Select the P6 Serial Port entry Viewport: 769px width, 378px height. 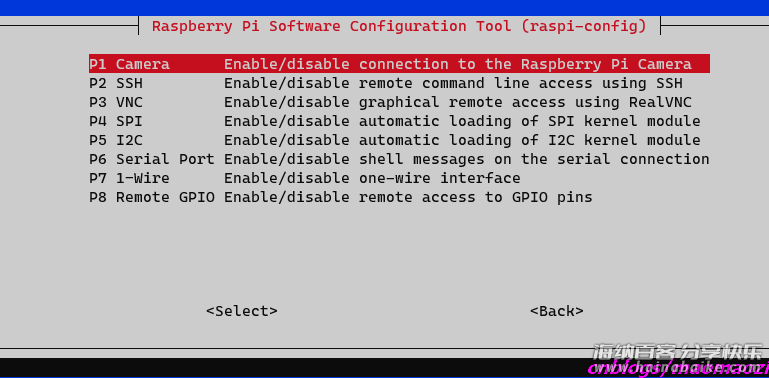(399, 159)
